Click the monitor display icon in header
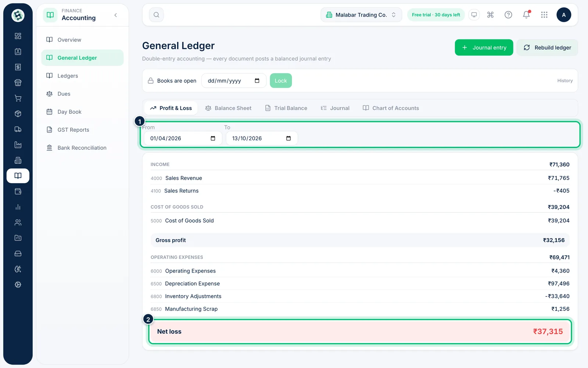588x368 pixels. tap(474, 15)
